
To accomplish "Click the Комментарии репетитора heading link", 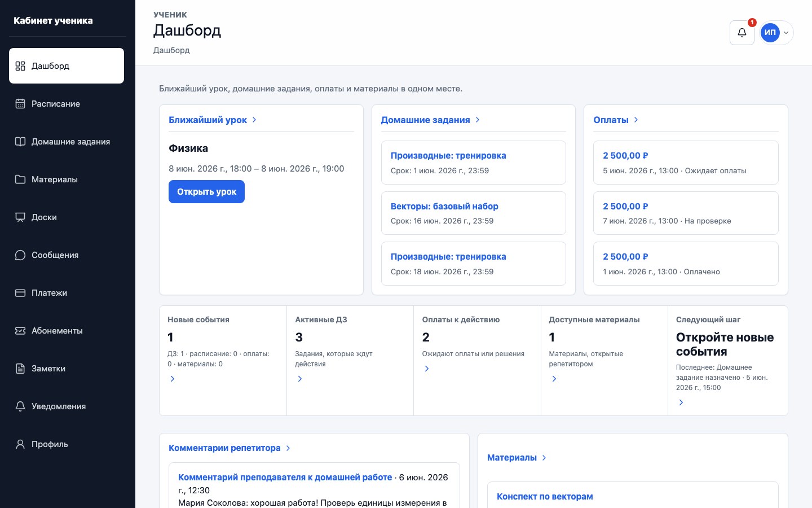I will pos(224,448).
